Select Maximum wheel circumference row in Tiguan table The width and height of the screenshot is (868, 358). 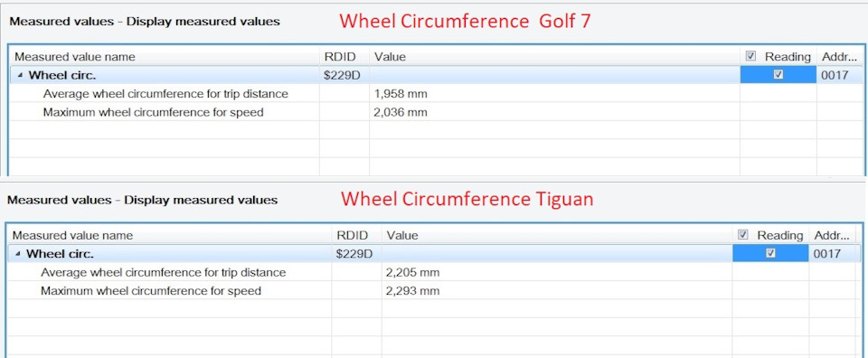click(435, 290)
